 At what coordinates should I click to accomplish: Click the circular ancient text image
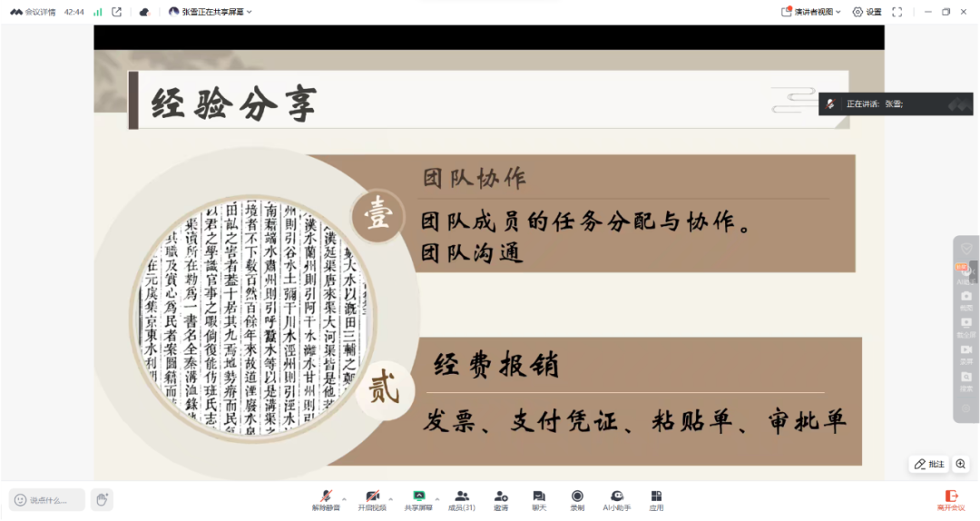(253, 317)
